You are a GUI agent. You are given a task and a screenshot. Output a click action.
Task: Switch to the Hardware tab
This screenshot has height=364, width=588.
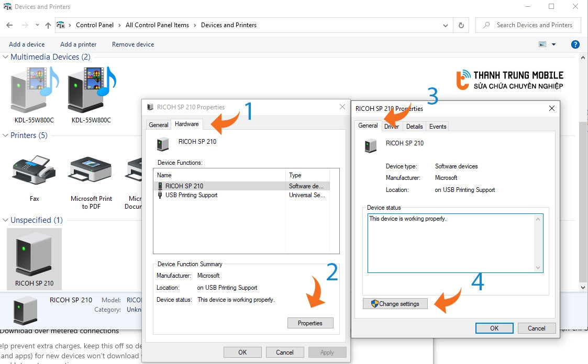pyautogui.click(x=187, y=124)
